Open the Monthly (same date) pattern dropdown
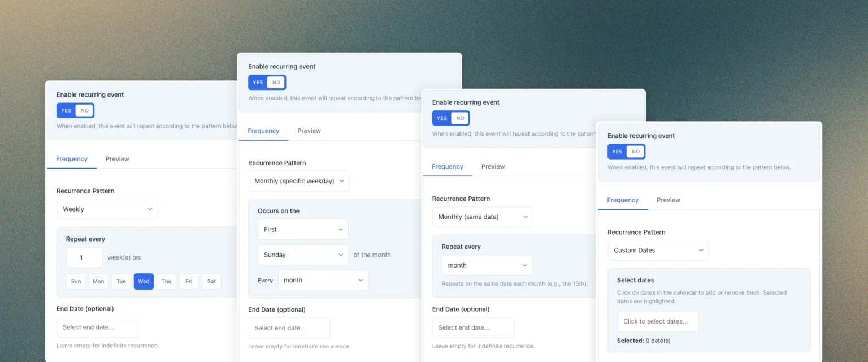The height and width of the screenshot is (362, 868). pos(483,217)
